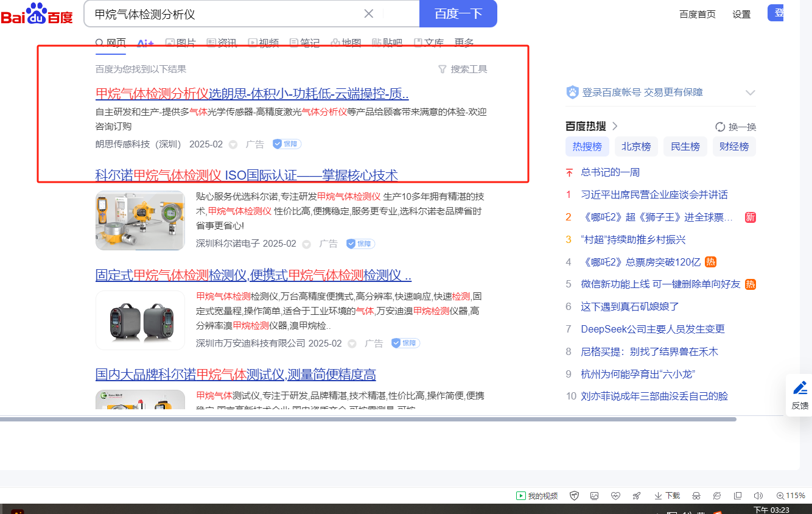Click the rocket accelerator icon in status bar
Image resolution: width=812 pixels, height=514 pixels.
(x=637, y=496)
